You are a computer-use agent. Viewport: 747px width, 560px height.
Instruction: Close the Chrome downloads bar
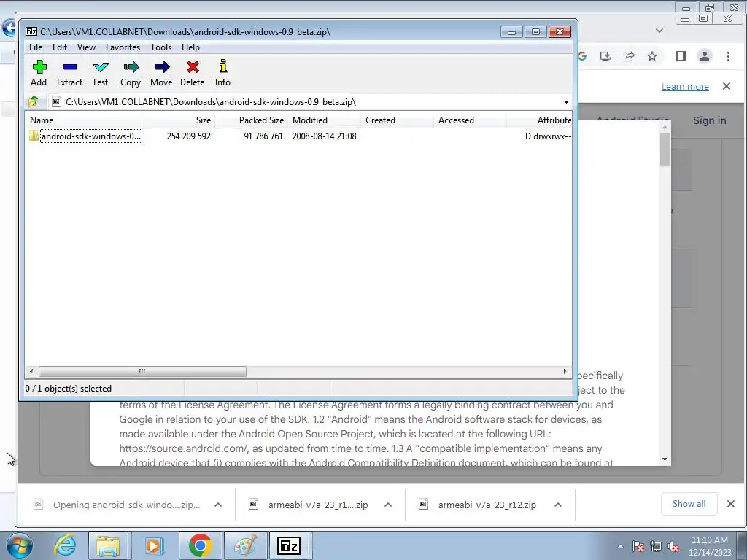tap(731, 504)
